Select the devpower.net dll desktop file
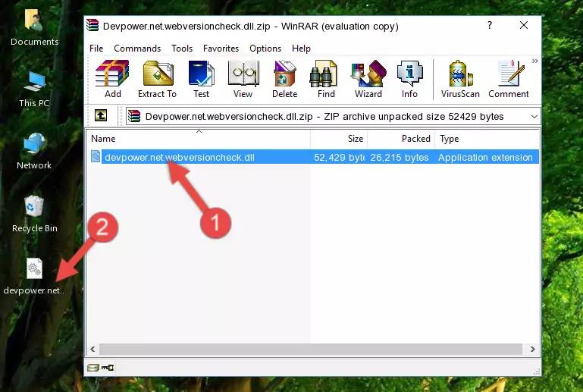 [34, 276]
